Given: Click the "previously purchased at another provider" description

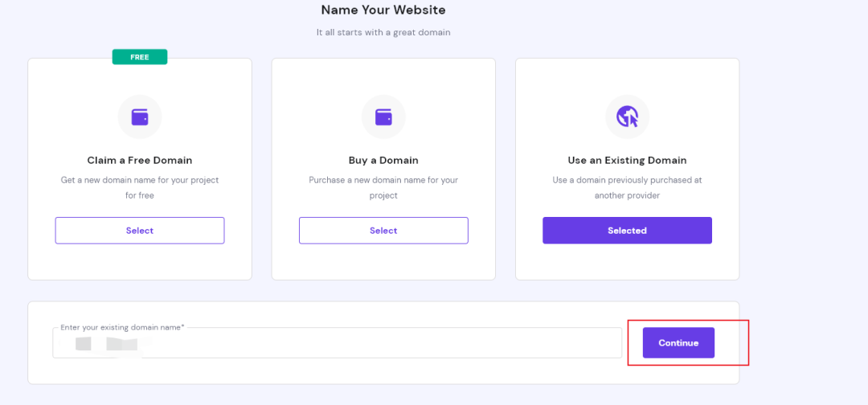Looking at the screenshot, I should point(627,187).
